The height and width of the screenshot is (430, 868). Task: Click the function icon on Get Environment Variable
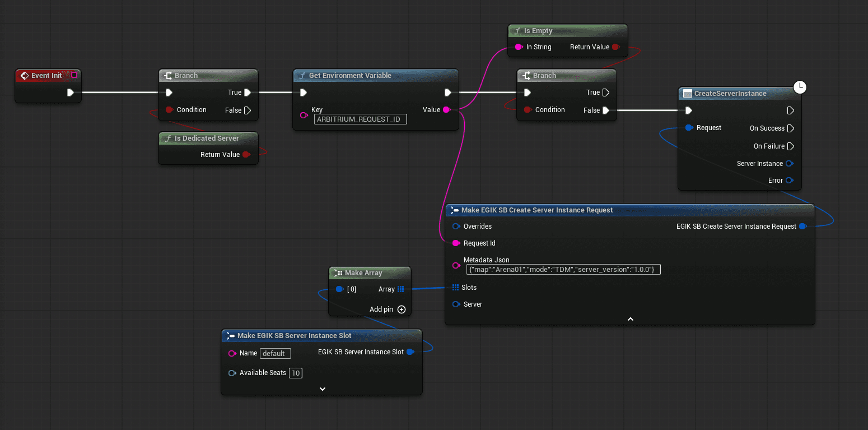coord(302,75)
